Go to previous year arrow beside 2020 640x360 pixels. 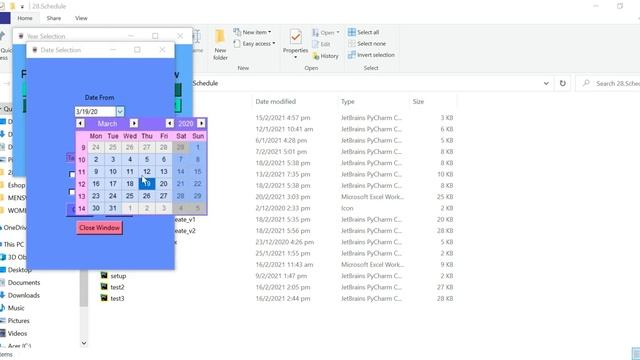(169, 123)
